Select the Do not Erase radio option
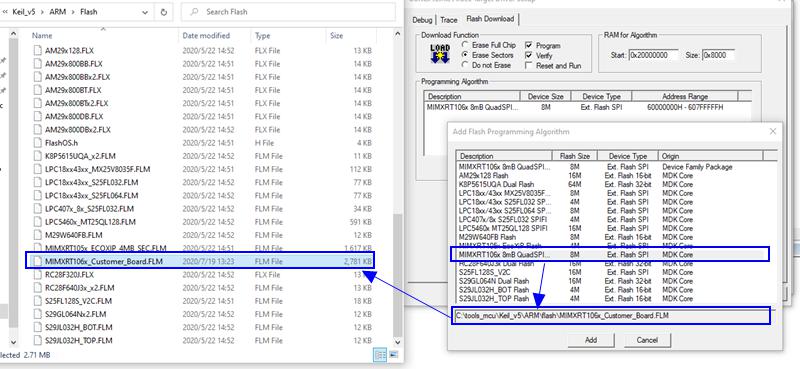The image size is (800, 369). (465, 65)
